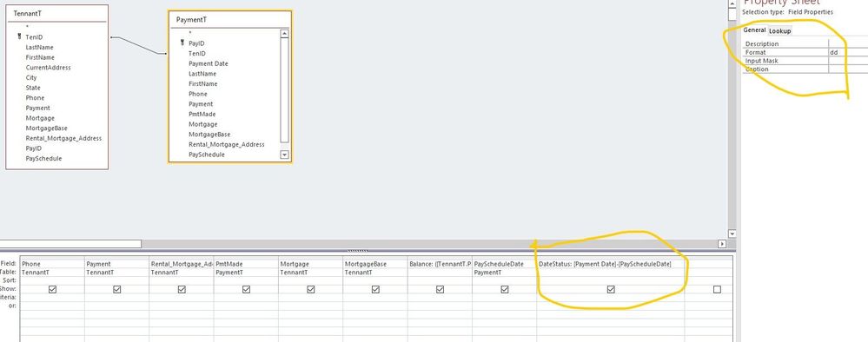Click the PmtMade field cell in query grid

[x=247, y=264]
